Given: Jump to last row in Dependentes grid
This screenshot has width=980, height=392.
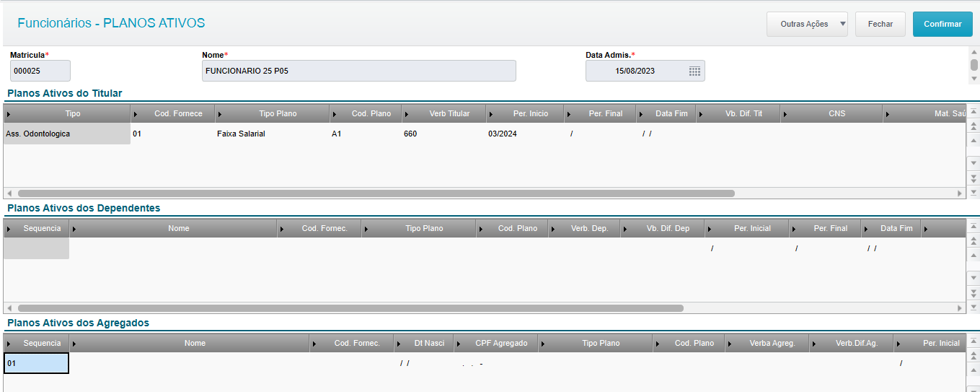Looking at the screenshot, I should (974, 307).
